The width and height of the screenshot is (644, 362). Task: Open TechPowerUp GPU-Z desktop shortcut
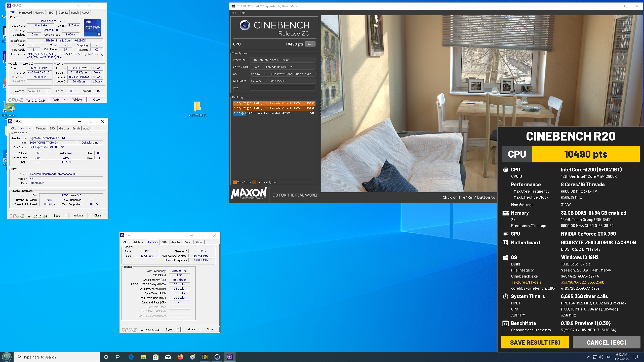point(10,111)
